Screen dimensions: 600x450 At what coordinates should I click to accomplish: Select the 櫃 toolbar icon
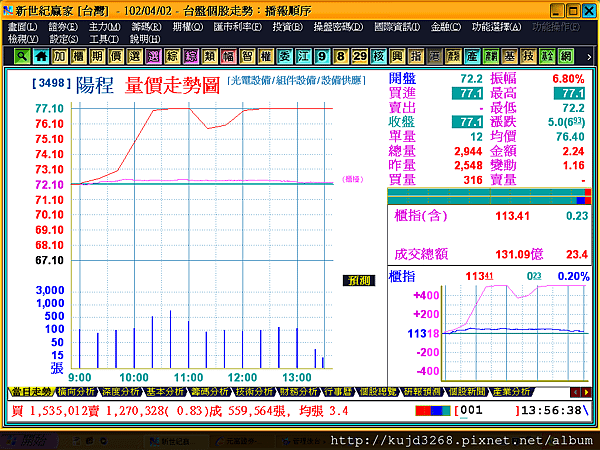coord(78,57)
